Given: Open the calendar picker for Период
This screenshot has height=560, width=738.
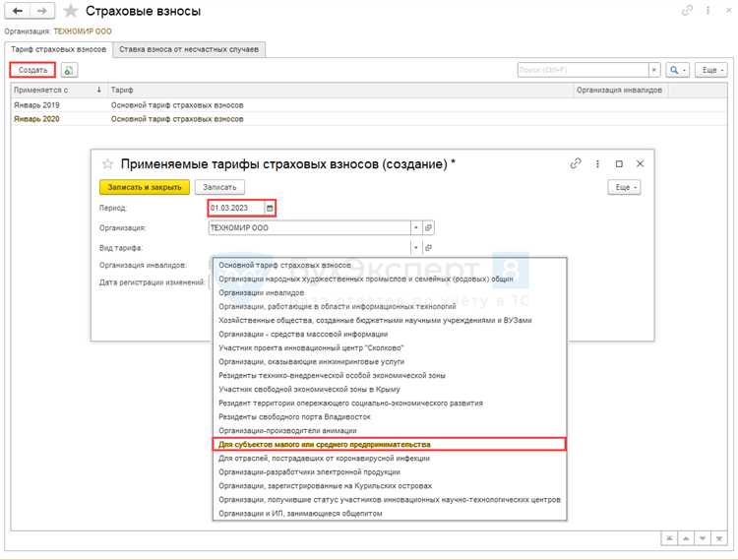Looking at the screenshot, I should [x=270, y=208].
